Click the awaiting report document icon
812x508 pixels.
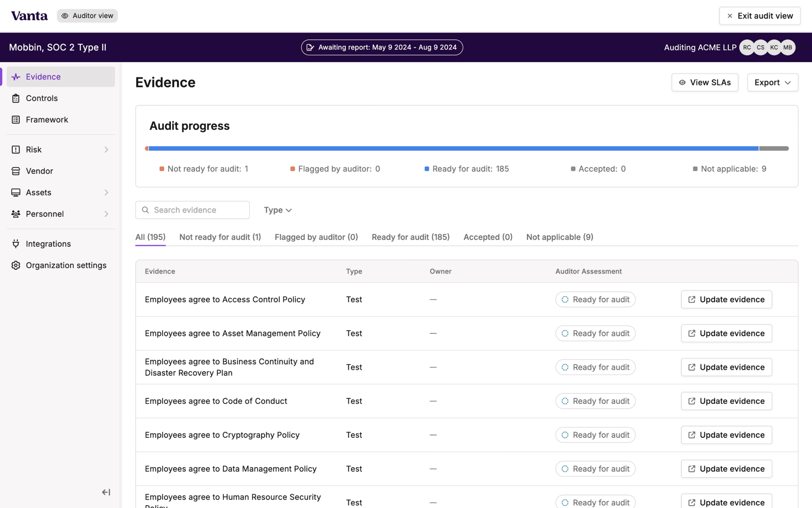(x=310, y=47)
